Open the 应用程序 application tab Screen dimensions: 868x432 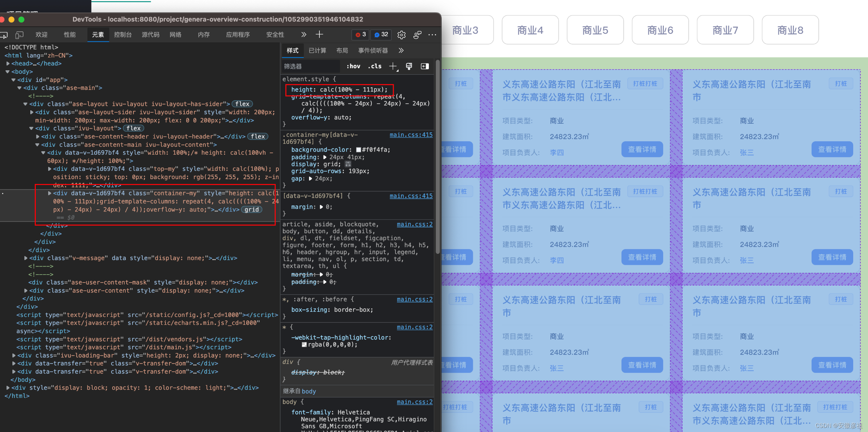(x=238, y=35)
